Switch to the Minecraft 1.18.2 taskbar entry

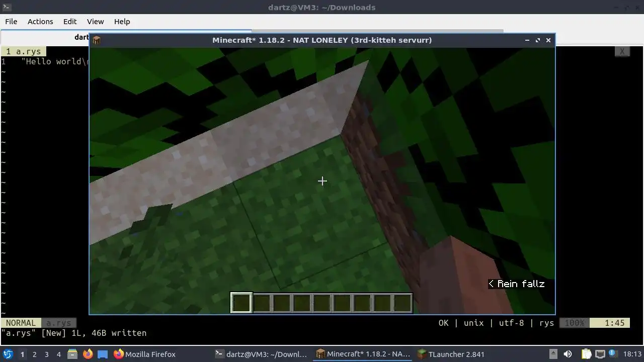363,354
